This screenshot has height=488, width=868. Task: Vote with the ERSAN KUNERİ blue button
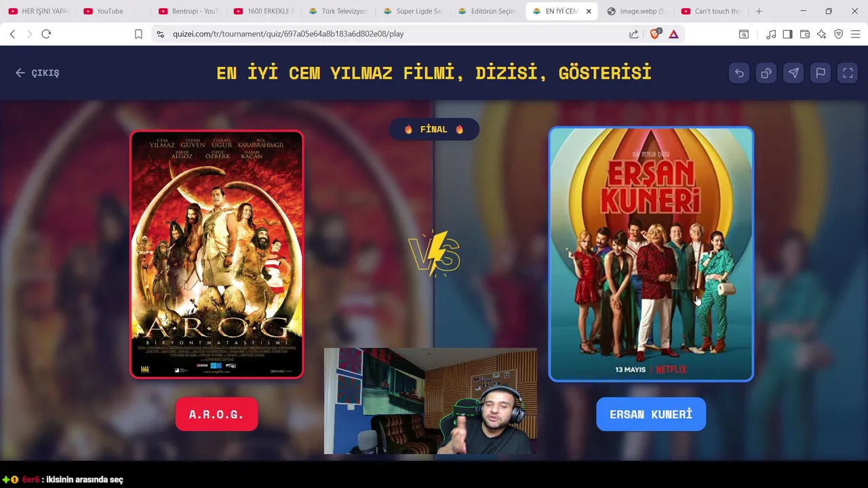[651, 414]
